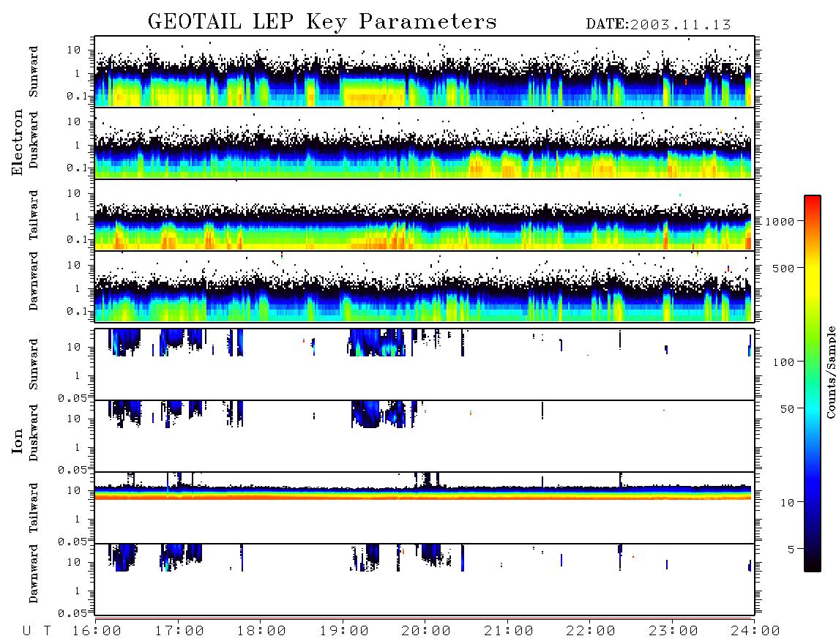Click the 18:00 time tick label

point(261,631)
